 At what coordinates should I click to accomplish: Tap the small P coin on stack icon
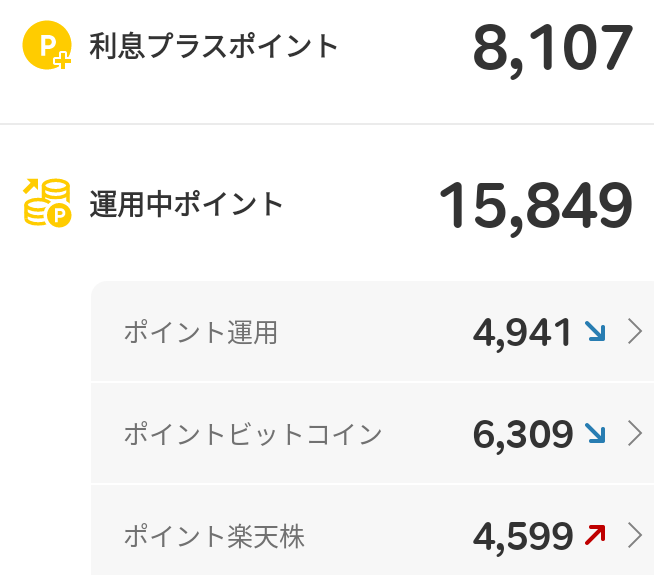[59, 215]
